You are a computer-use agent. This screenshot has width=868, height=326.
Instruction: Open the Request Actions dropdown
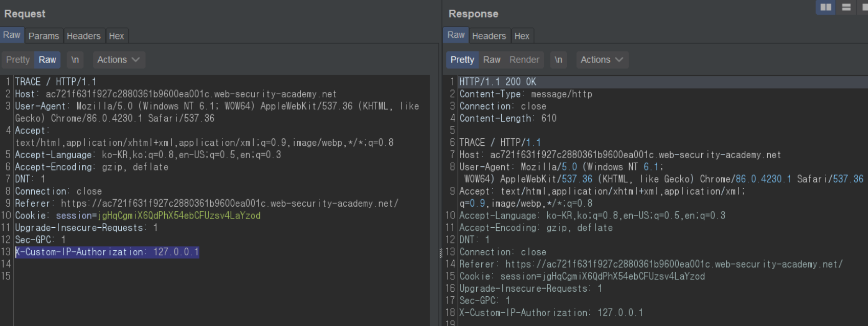pyautogui.click(x=118, y=60)
